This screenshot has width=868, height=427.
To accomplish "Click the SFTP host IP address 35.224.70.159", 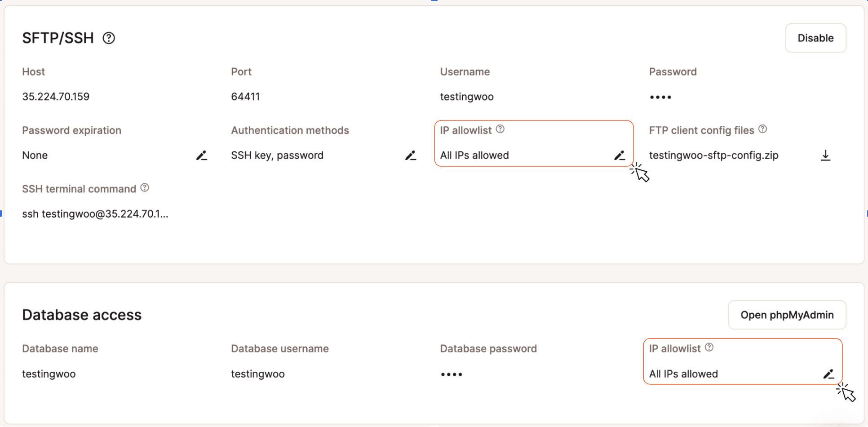I will click(56, 97).
